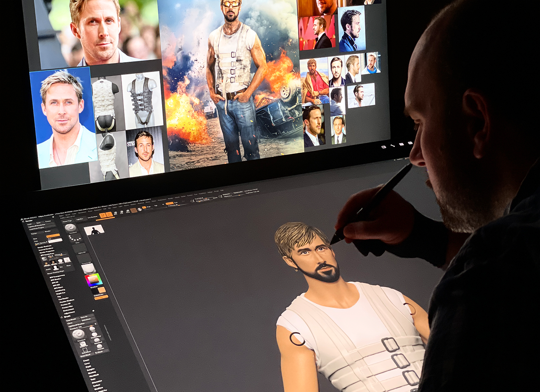Expand the External Renderer section

click(x=46, y=250)
